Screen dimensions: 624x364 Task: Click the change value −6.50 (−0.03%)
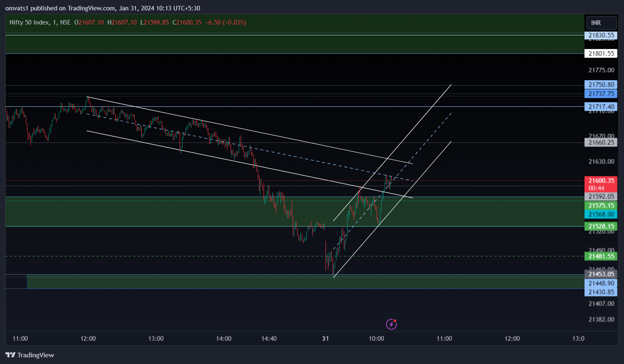click(226, 22)
